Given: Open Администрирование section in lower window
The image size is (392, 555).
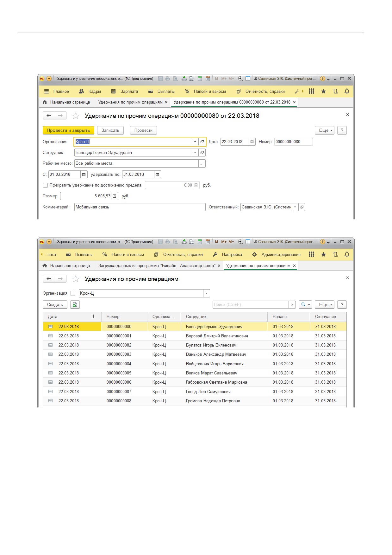Looking at the screenshot, I should [276, 254].
